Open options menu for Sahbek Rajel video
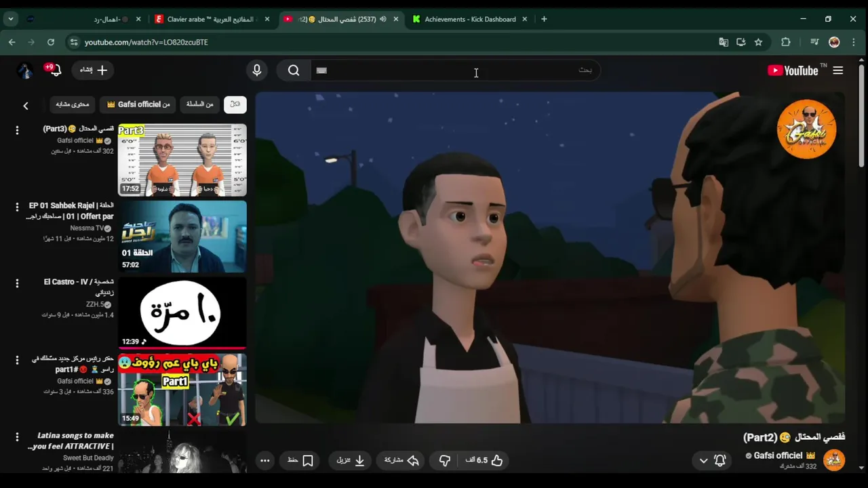 17,207
